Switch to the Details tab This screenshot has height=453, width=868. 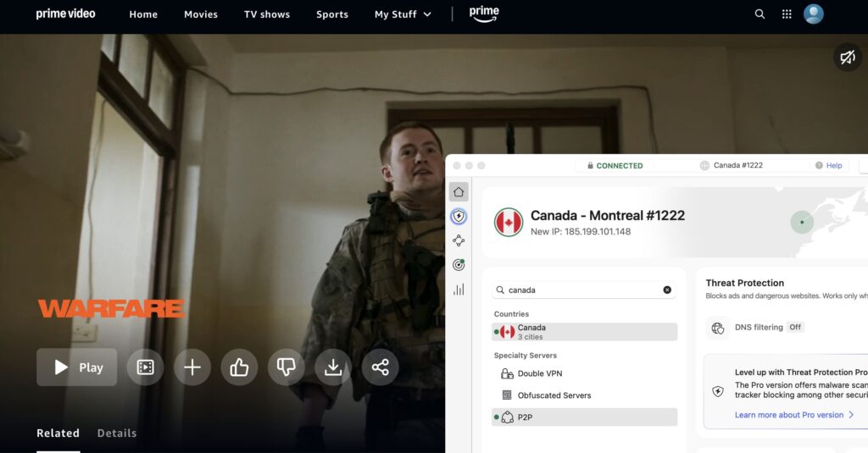(117, 433)
